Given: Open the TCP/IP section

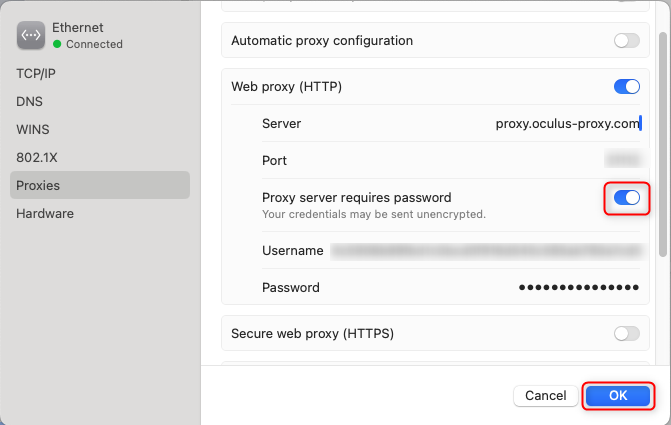Looking at the screenshot, I should pos(34,74).
